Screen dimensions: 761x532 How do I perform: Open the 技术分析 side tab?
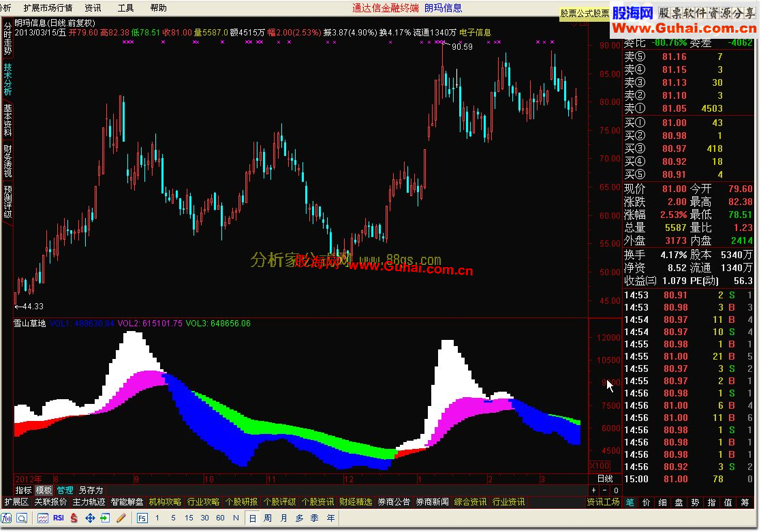point(7,78)
